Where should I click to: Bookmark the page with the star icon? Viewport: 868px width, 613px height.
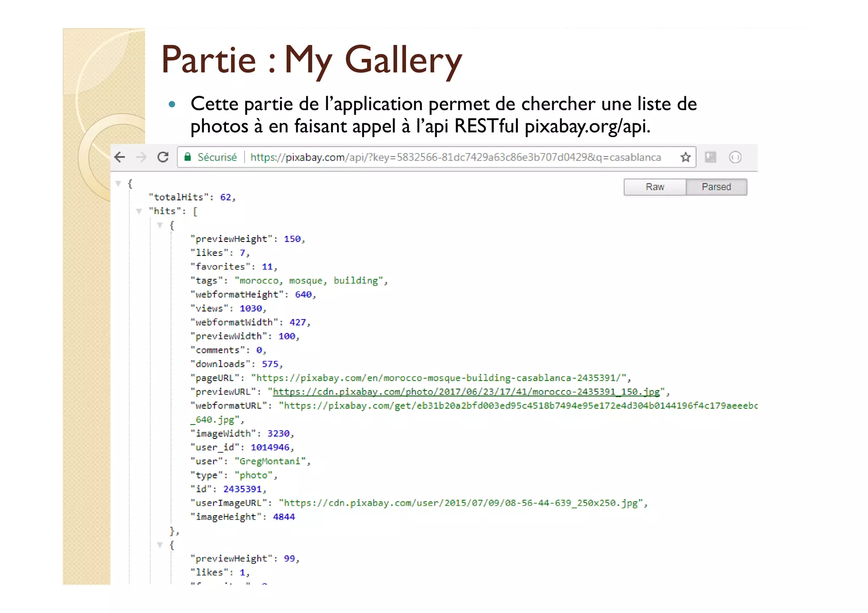685,157
